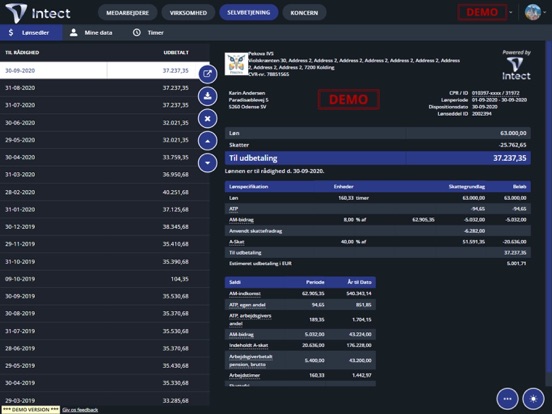The height and width of the screenshot is (414, 552).
Task: Select payslip dated 29-05-2019
Action: pos(105,365)
